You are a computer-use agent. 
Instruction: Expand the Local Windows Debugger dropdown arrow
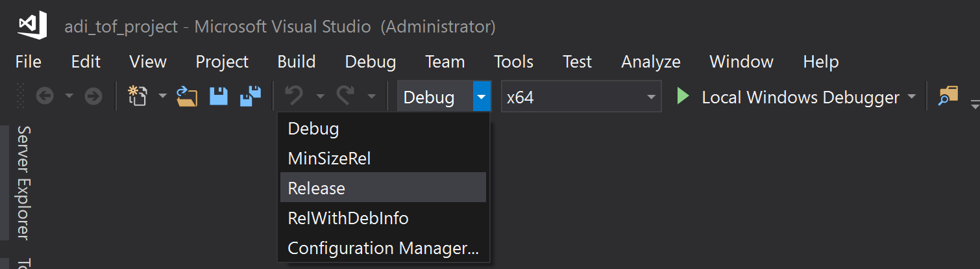[x=912, y=97]
